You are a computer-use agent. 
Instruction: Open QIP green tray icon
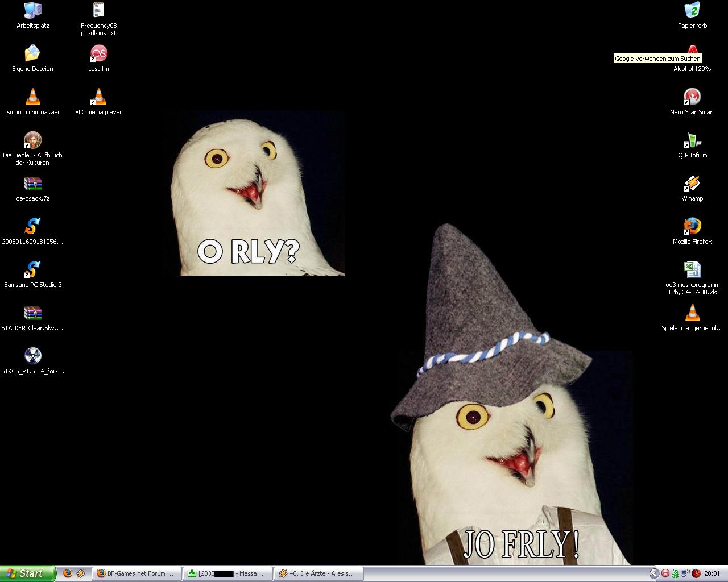675,573
